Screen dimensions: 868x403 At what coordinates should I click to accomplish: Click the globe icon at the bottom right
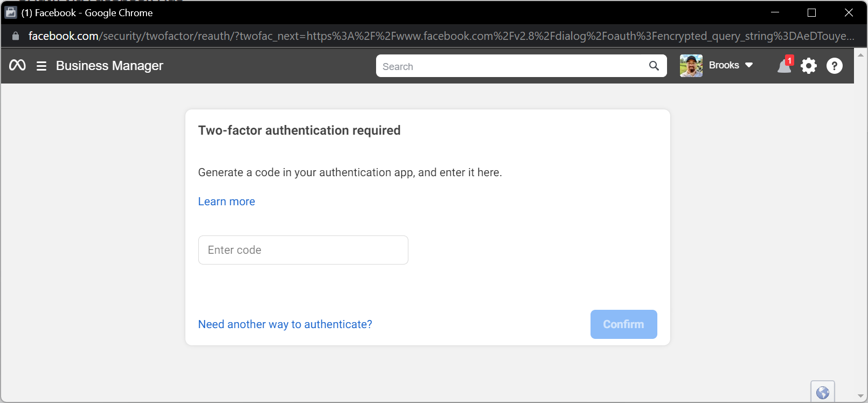[823, 393]
